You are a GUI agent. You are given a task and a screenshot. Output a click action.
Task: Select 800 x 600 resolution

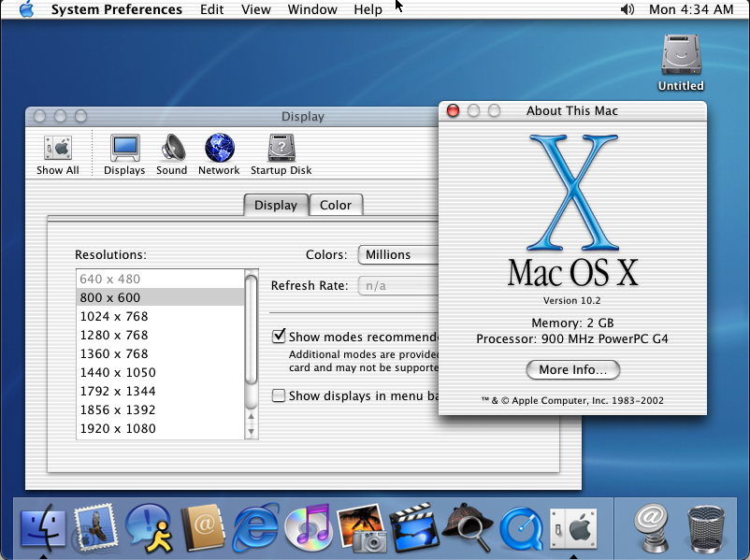[160, 297]
